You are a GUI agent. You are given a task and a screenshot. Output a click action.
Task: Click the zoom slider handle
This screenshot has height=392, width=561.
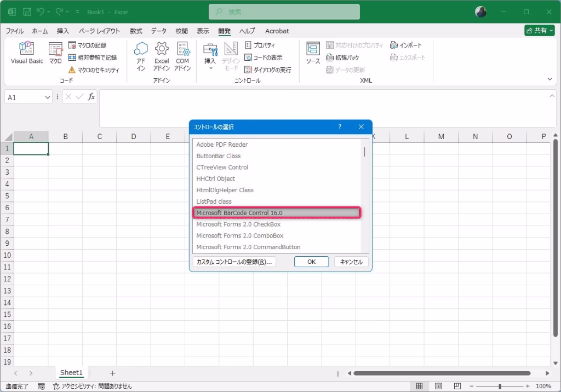(500, 387)
